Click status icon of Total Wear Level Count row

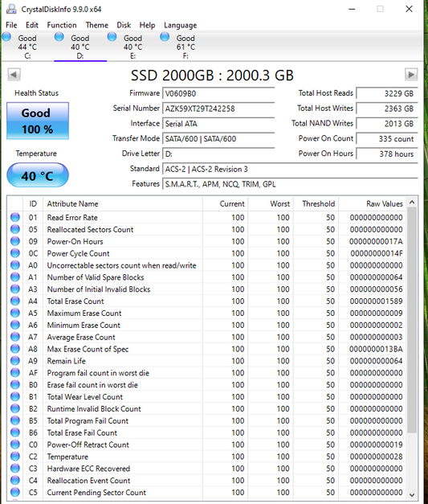pyautogui.click(x=15, y=396)
